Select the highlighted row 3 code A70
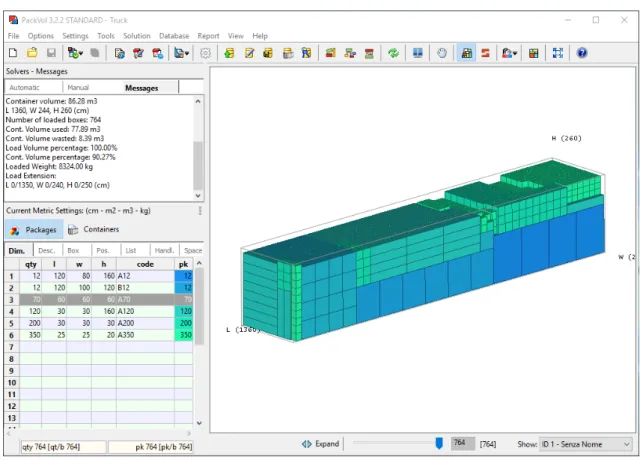The width and height of the screenshot is (640, 460). click(x=145, y=300)
